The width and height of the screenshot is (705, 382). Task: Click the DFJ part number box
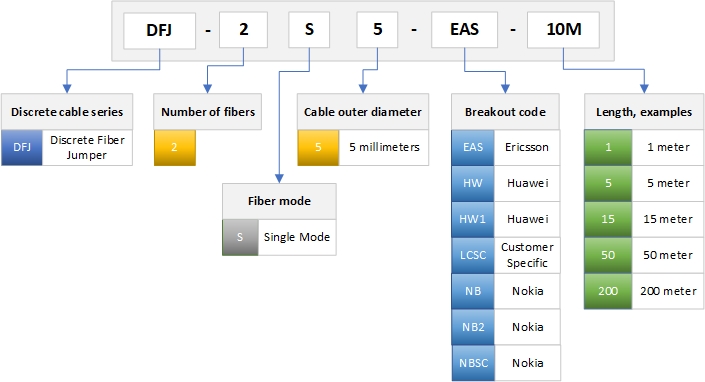tap(160, 31)
